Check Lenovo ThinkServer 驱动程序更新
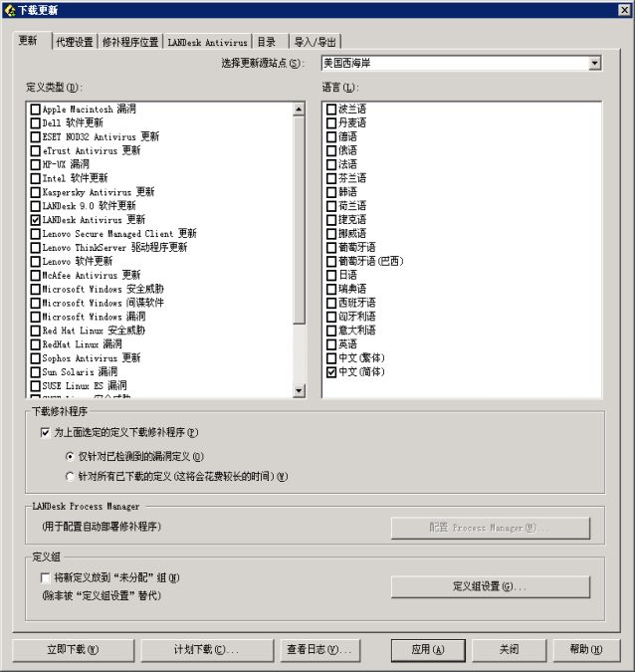This screenshot has width=635, height=672. (36, 248)
